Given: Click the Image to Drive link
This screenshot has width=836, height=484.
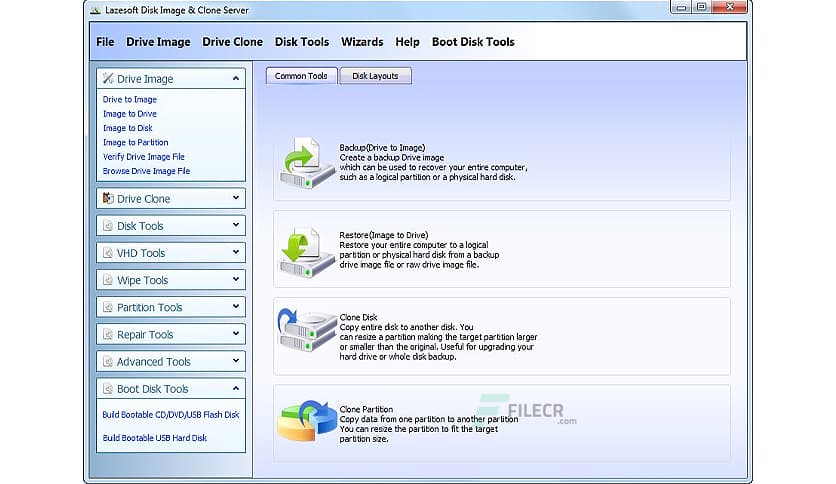Looking at the screenshot, I should pos(130,114).
